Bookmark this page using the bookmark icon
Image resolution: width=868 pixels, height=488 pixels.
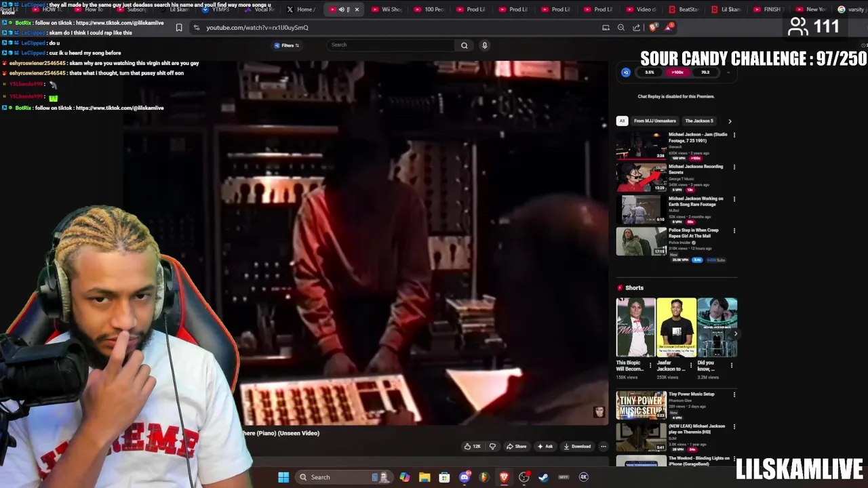click(x=179, y=28)
